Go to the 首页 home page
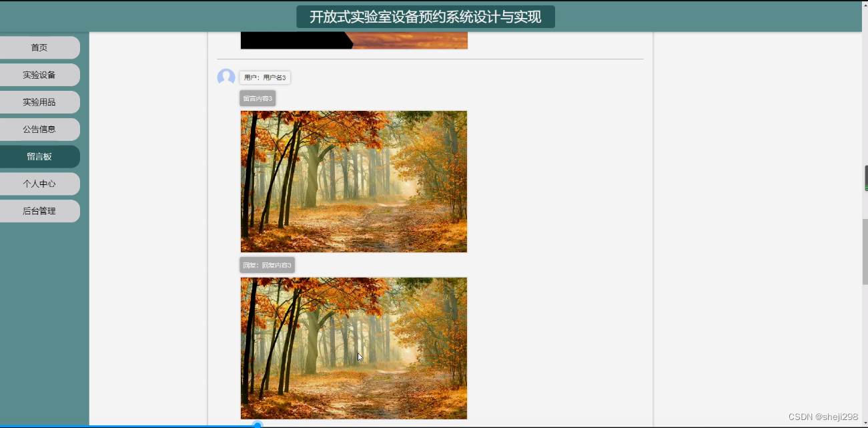This screenshot has width=868, height=428. pos(40,47)
